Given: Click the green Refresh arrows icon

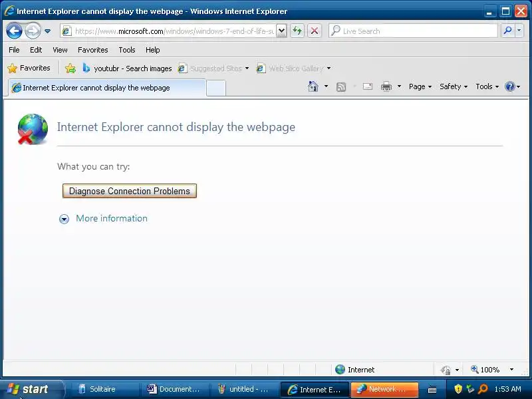Looking at the screenshot, I should (x=297, y=31).
